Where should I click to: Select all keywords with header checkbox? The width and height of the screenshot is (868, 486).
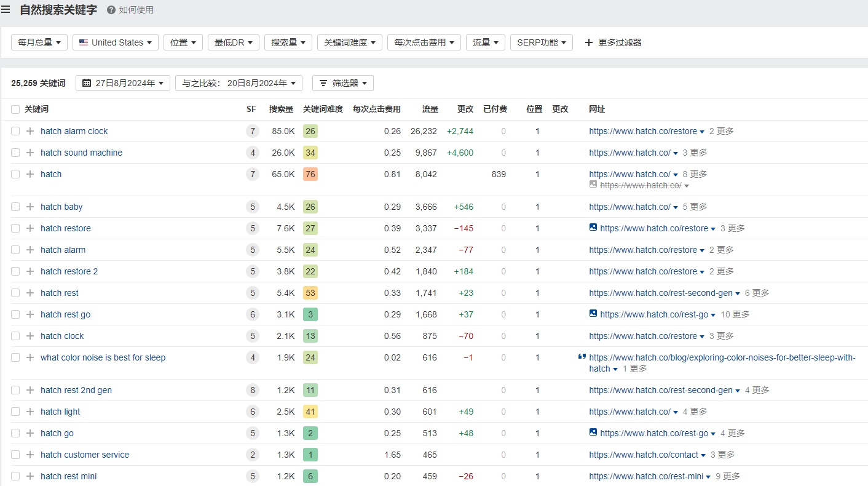[15, 110]
